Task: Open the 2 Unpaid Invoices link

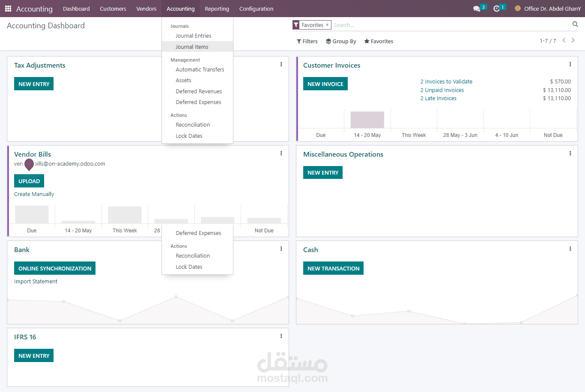Action: tap(442, 90)
